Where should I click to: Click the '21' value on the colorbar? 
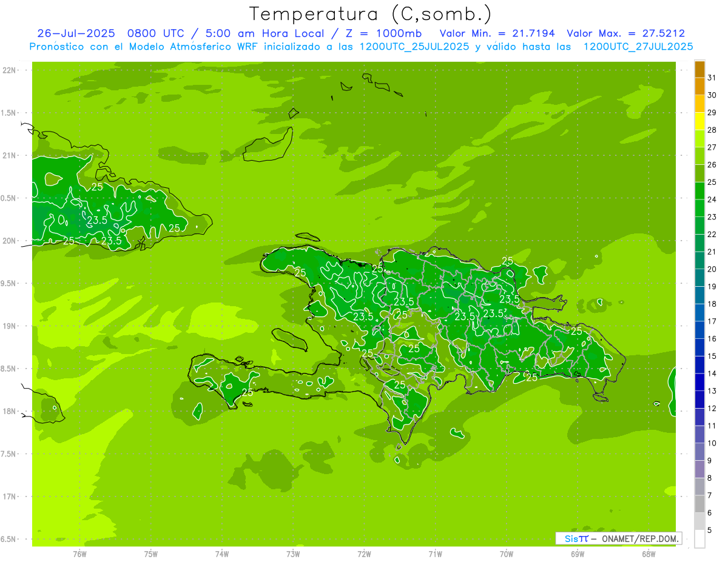click(712, 252)
